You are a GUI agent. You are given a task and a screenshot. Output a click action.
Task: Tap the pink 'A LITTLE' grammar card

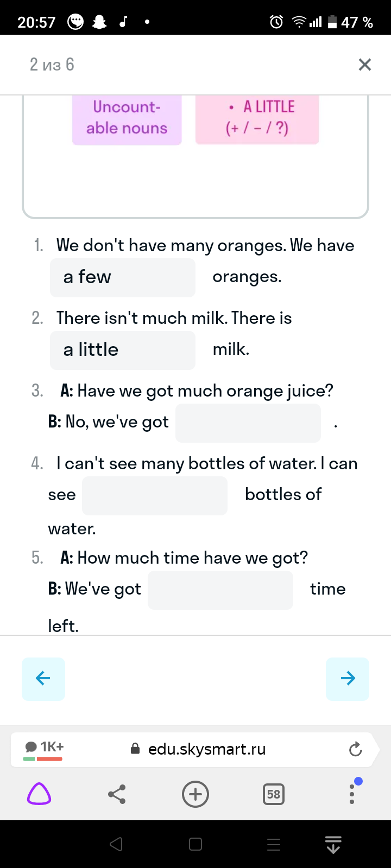click(257, 120)
